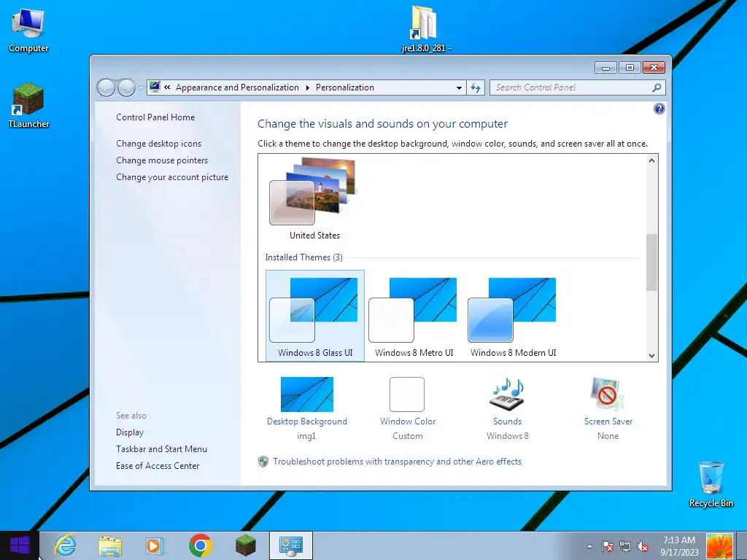Click the theme list scroll up arrow

pyautogui.click(x=651, y=160)
